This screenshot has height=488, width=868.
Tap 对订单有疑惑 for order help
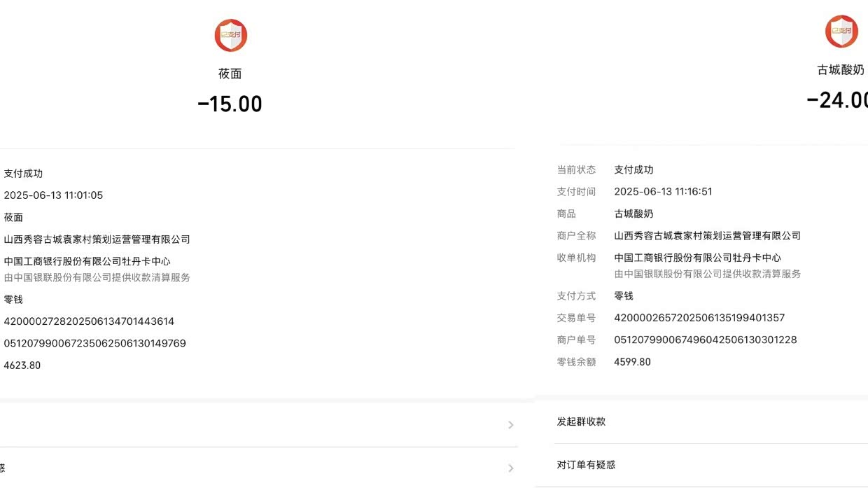pos(586,465)
